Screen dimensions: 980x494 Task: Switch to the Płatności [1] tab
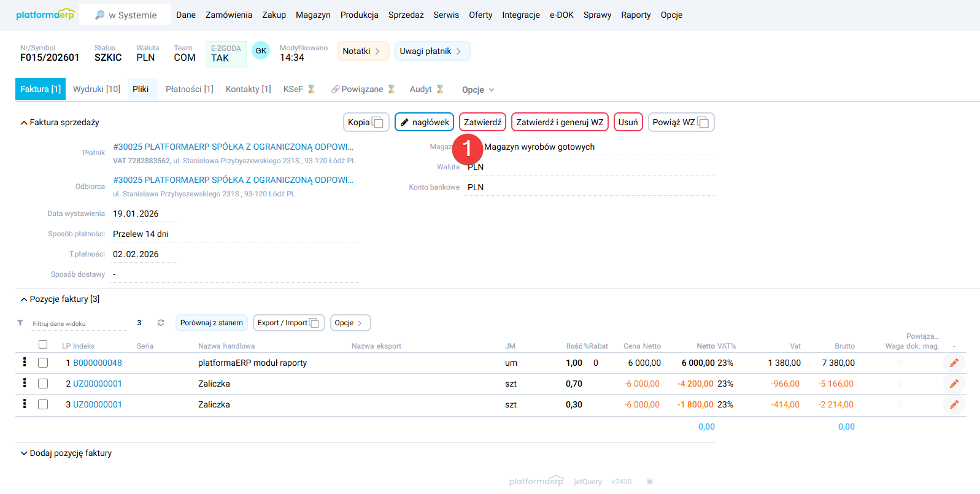point(189,89)
